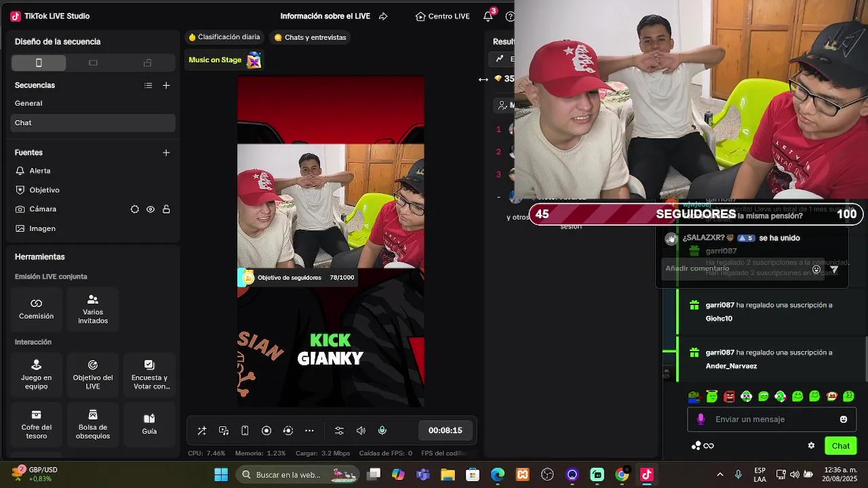The width and height of the screenshot is (868, 488).
Task: Add a new source with Fuentes plus
Action: pyautogui.click(x=166, y=152)
